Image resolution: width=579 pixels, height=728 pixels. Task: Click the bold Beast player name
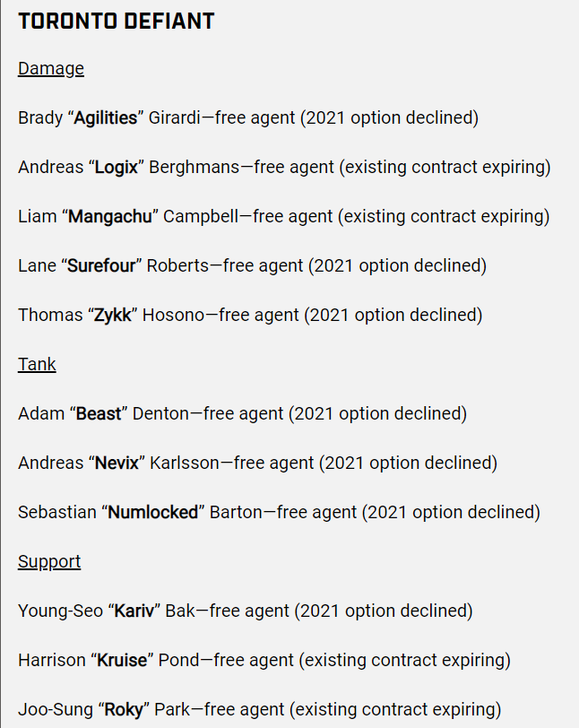99,413
